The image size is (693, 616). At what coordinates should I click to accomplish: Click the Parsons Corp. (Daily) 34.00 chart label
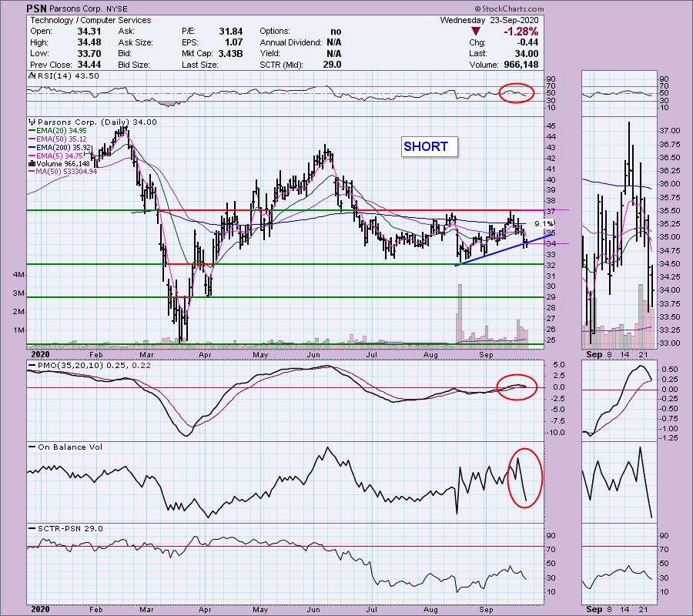point(97,122)
